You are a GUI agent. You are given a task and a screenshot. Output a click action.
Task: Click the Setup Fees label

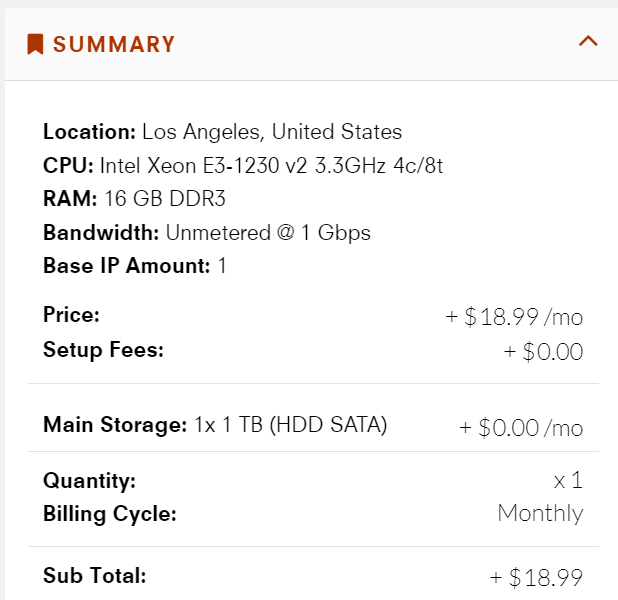102,350
